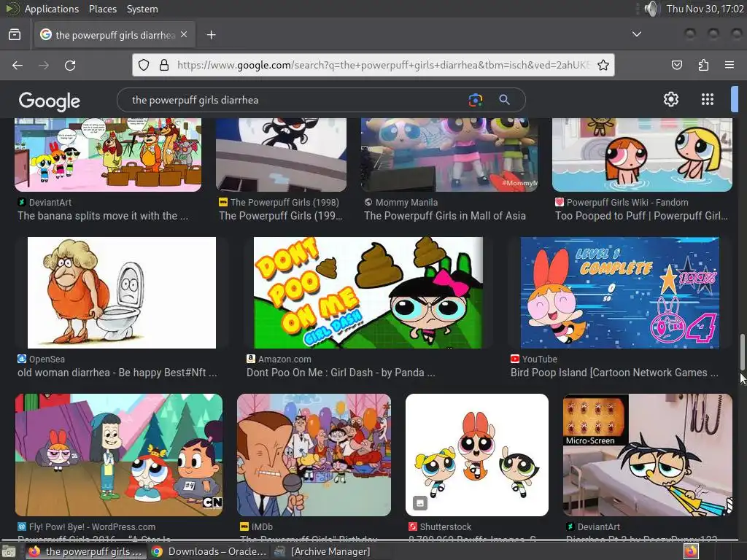Image resolution: width=747 pixels, height=560 pixels.
Task: Click the Firefox View icon
Action: (x=15, y=35)
